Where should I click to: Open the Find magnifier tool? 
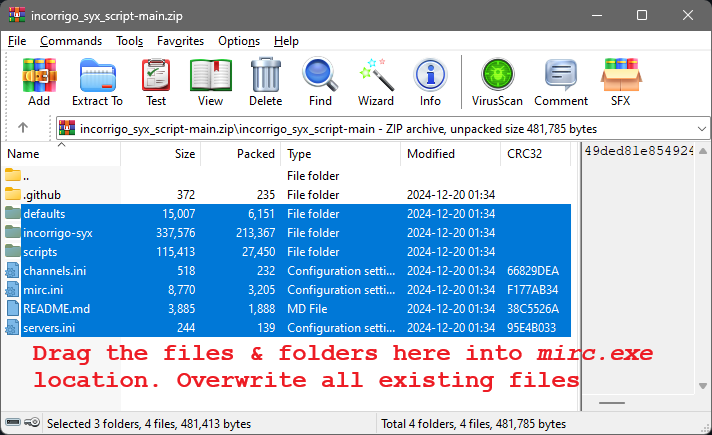tap(320, 74)
